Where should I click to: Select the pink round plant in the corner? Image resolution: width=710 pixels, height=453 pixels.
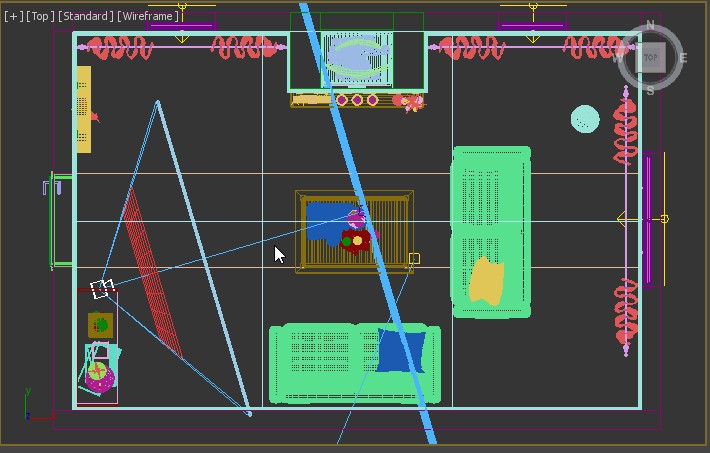tap(98, 376)
